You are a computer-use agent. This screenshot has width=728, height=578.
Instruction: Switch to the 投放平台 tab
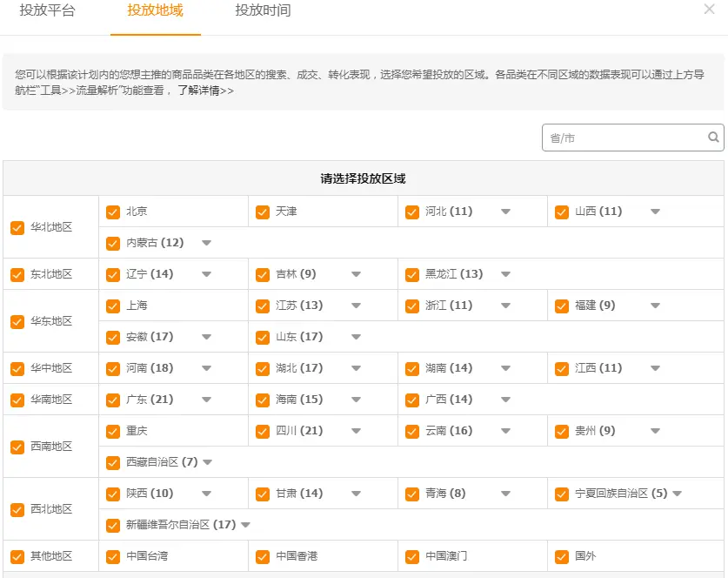(x=47, y=11)
